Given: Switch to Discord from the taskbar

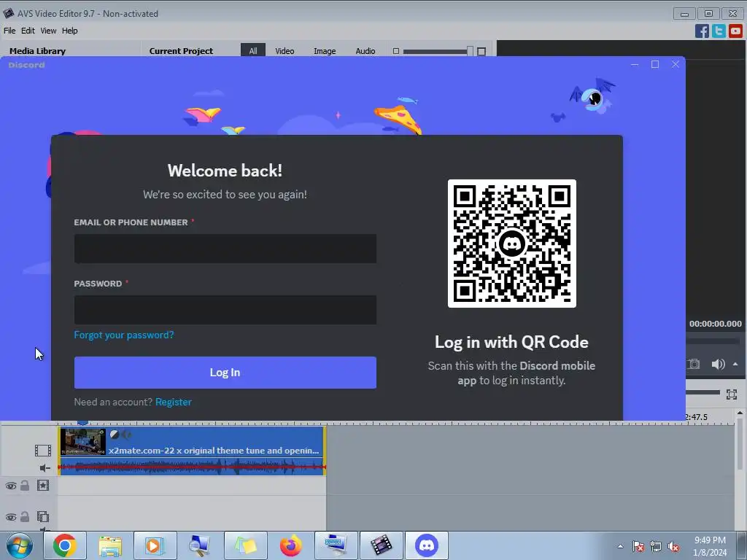Looking at the screenshot, I should (x=426, y=545).
